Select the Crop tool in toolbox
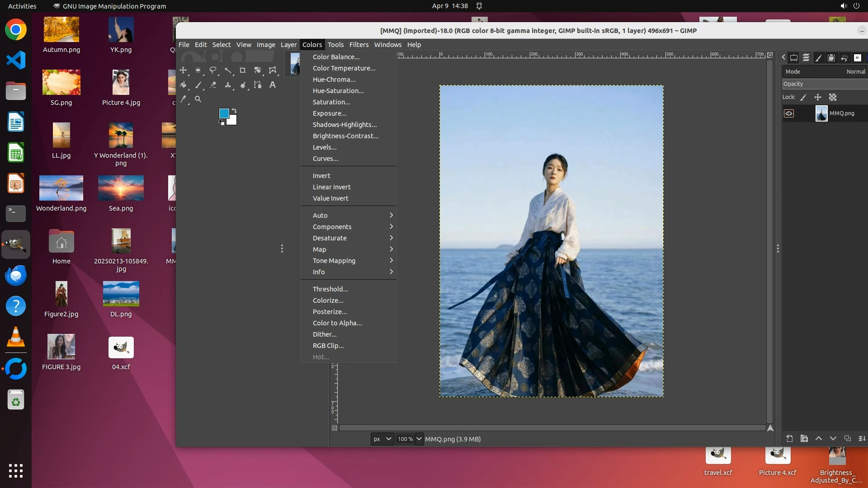Screen dimensions: 868x488 point(243,70)
